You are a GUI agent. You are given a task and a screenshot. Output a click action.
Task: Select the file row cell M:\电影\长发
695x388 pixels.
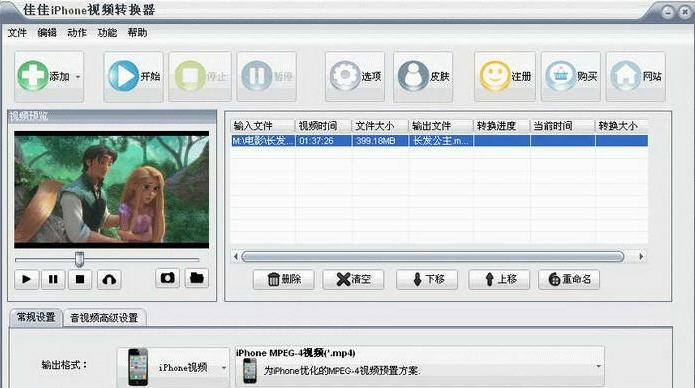263,141
